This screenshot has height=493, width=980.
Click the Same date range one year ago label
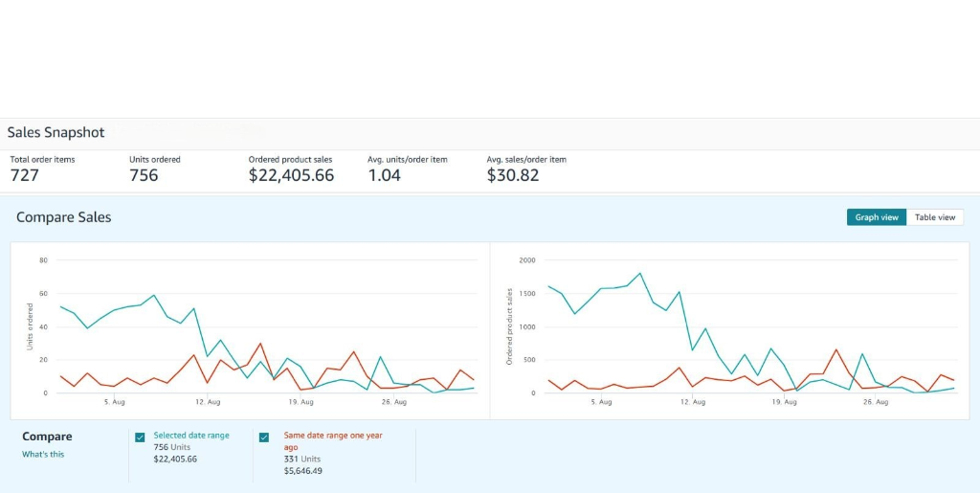click(332, 440)
